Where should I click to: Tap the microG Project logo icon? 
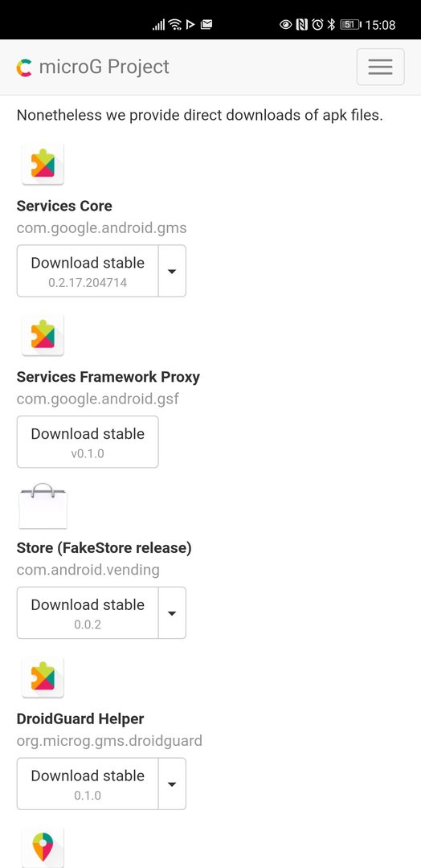pyautogui.click(x=24, y=68)
